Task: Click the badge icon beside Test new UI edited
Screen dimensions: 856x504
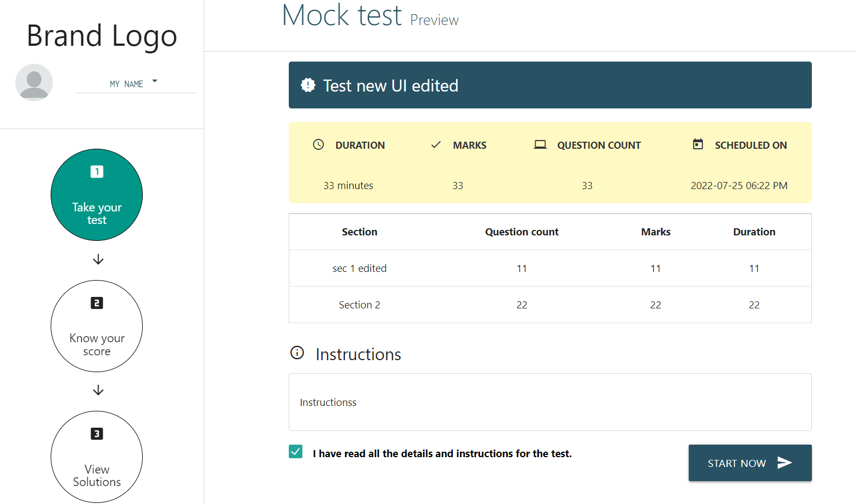Action: 308,85
